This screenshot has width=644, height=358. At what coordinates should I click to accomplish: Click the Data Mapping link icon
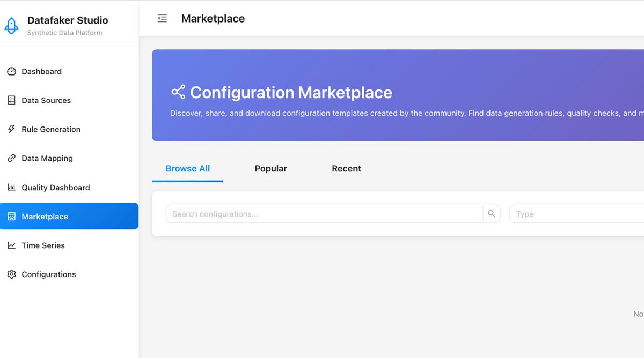tap(11, 158)
